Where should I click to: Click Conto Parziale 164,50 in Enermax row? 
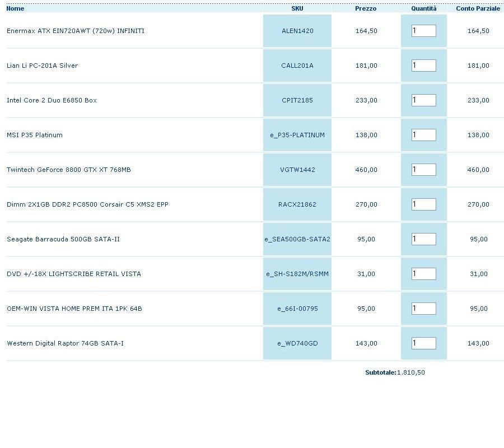[478, 31]
